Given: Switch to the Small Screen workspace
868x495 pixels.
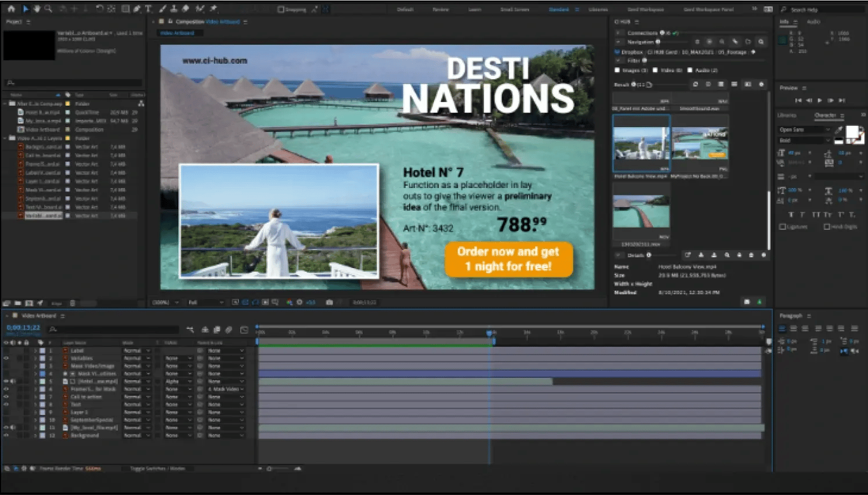Looking at the screenshot, I should pyautogui.click(x=515, y=9).
